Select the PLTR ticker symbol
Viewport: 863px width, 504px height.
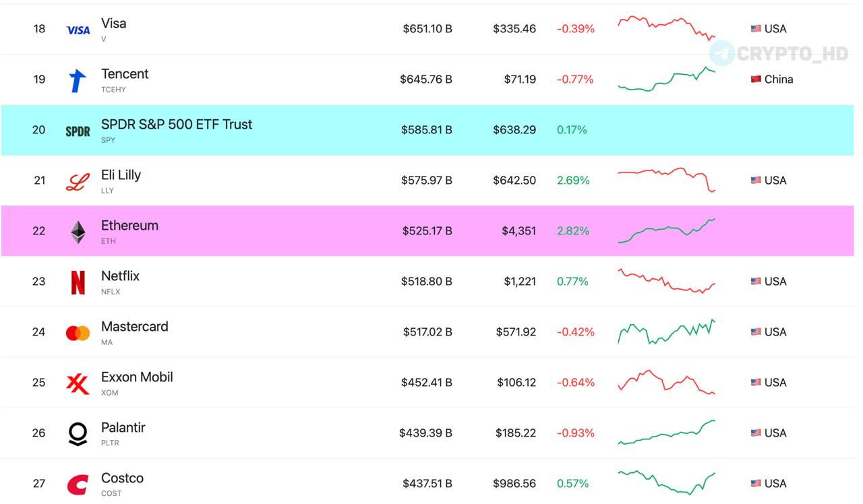(x=110, y=443)
